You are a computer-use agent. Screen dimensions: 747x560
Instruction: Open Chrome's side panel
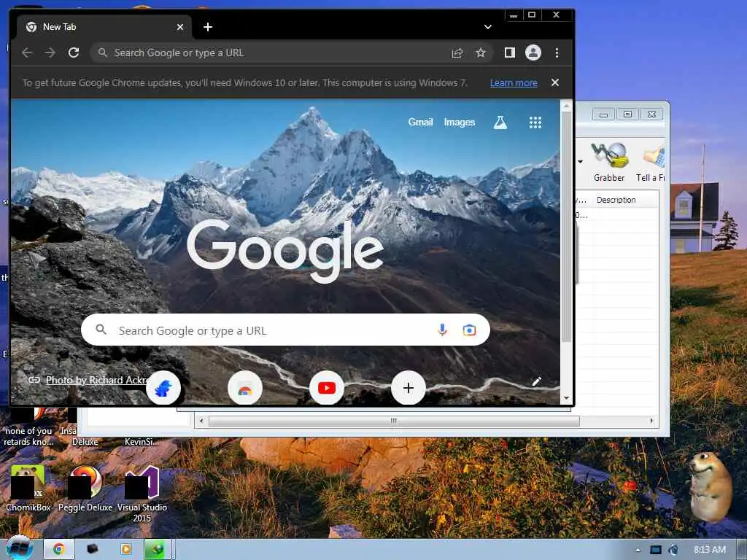point(510,52)
